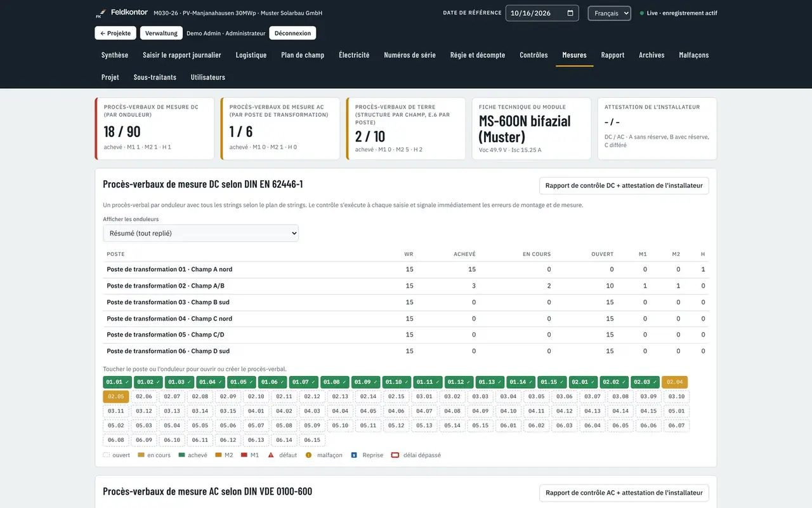
Task: Log out with Déconnexion button
Action: click(x=292, y=33)
